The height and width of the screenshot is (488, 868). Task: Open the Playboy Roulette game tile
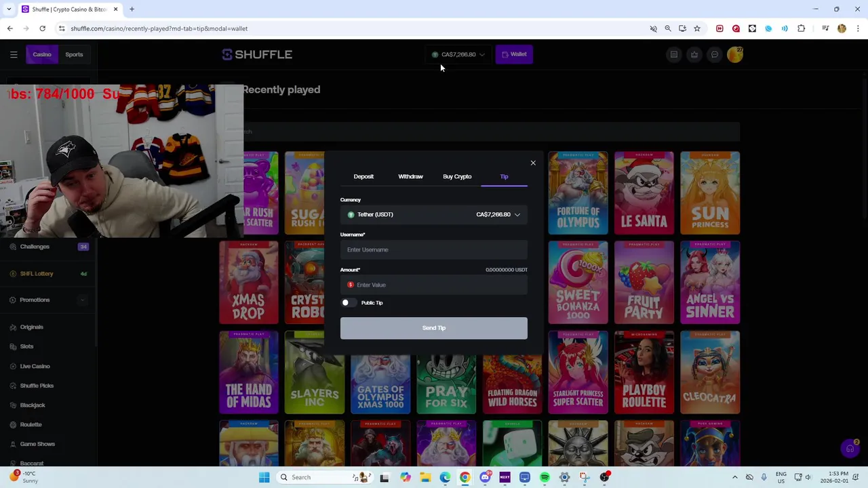(644, 372)
